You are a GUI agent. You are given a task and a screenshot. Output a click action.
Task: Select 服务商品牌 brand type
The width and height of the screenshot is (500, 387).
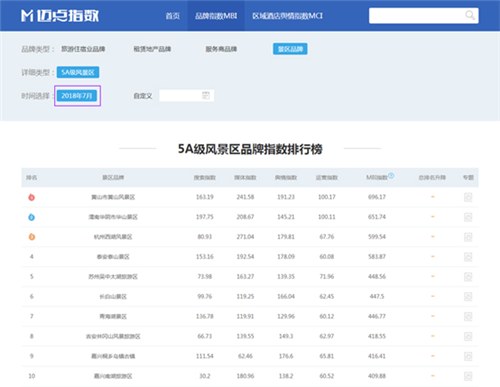click(x=221, y=49)
